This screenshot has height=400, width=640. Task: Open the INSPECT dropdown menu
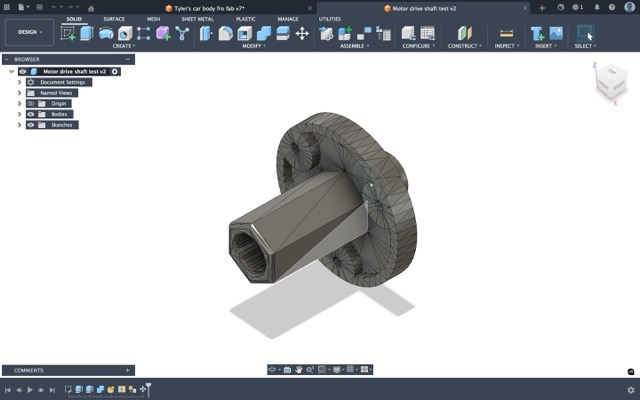point(507,46)
